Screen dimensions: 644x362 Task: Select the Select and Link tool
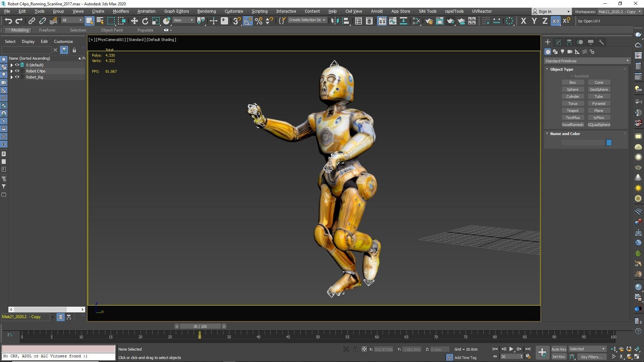32,21
